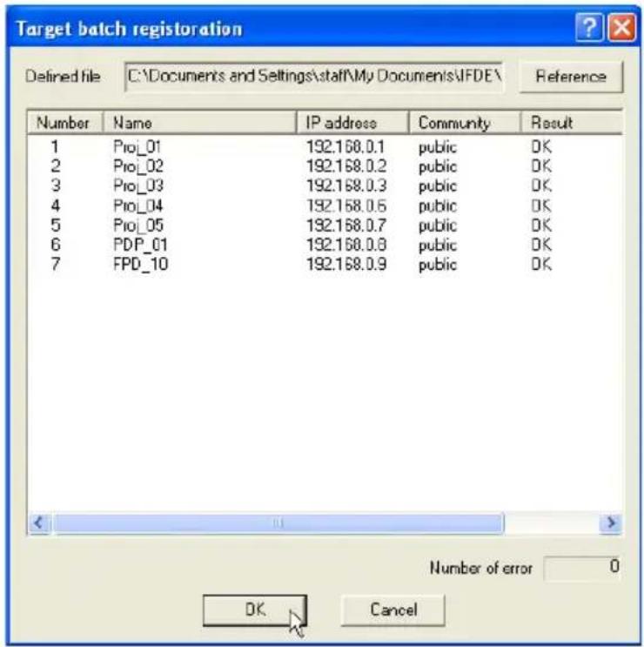Click the OK result of FPD_10
The image size is (644, 647).
click(x=541, y=264)
